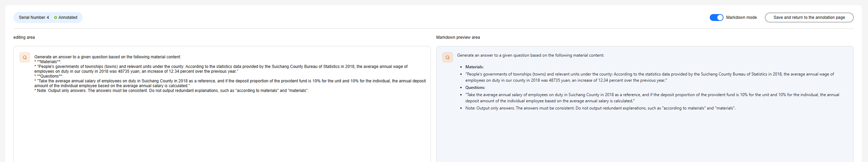
Task: Click the Note bullet in the preview area
Action: (x=600, y=108)
